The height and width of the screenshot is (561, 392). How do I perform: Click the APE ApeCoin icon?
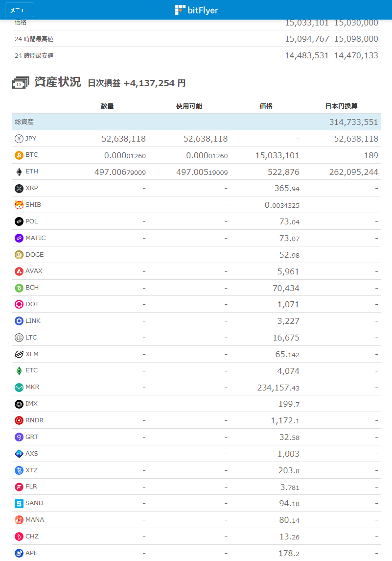coord(19,553)
